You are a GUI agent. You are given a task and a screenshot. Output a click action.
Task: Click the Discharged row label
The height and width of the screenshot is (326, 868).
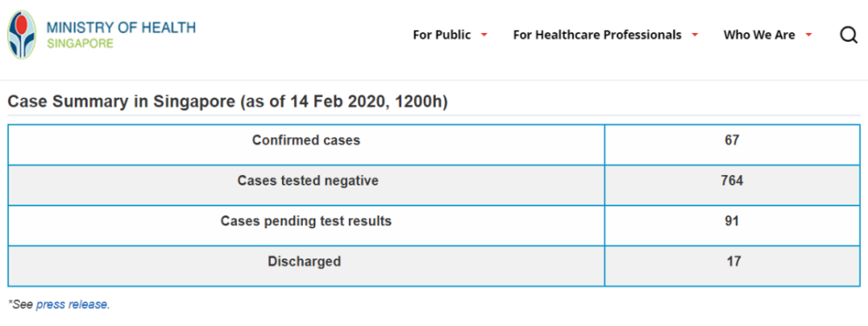(305, 261)
